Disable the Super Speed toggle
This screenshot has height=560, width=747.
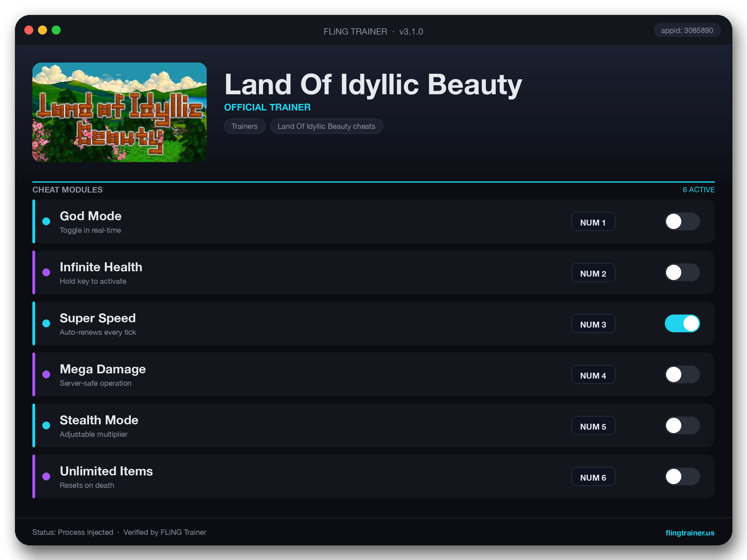(682, 323)
